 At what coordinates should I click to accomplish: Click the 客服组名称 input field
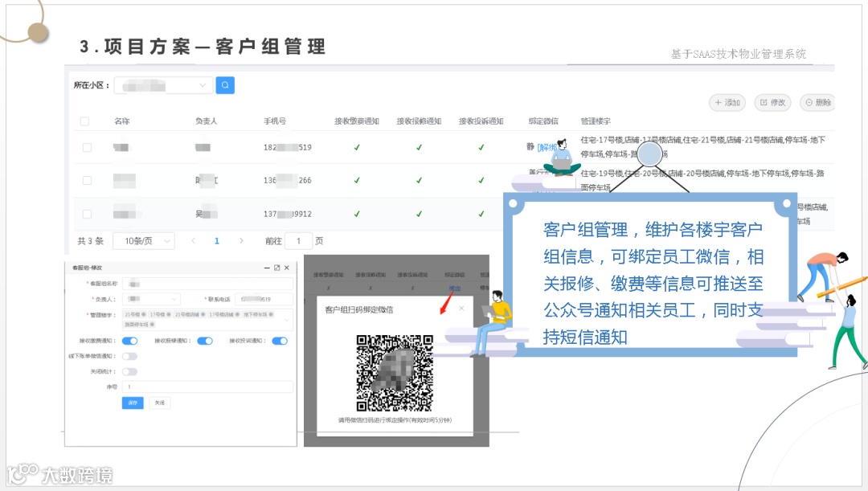pos(207,284)
